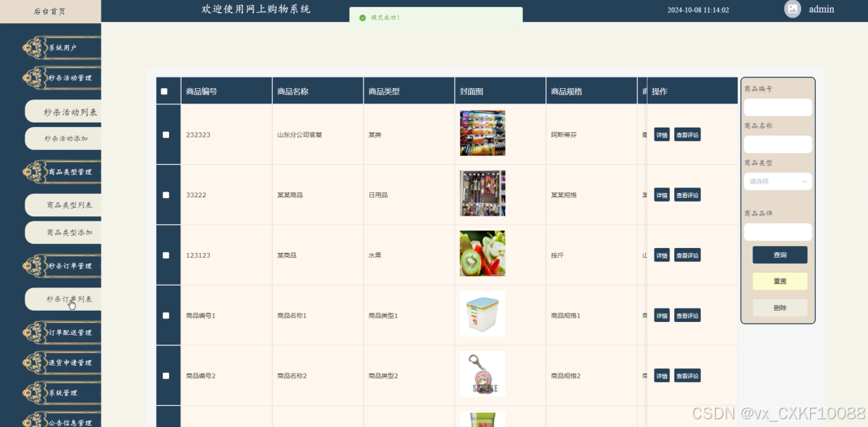
Task: Click 详情 button for product 232323
Action: (662, 135)
